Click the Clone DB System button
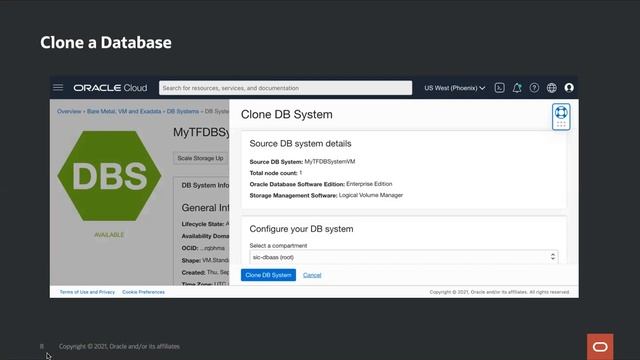 (268, 275)
